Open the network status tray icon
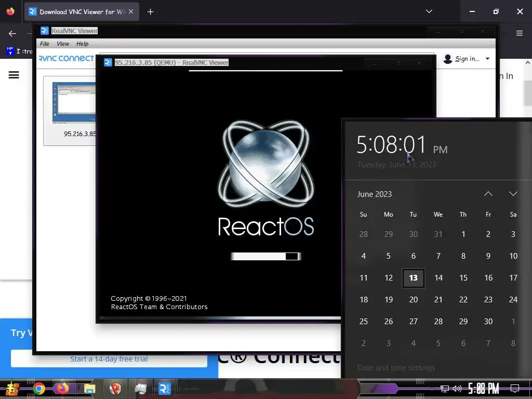Screen dimensions: 532x399 (445, 389)
